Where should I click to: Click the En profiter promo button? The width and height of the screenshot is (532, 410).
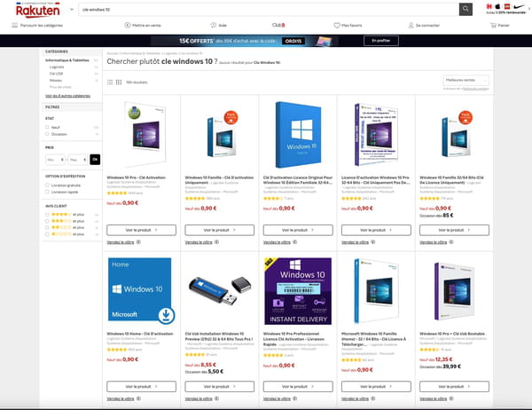(381, 41)
